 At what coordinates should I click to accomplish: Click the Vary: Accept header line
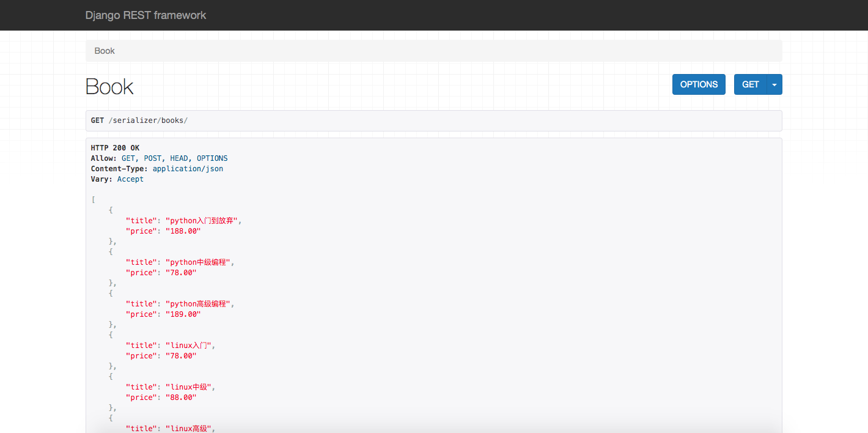pyautogui.click(x=117, y=179)
